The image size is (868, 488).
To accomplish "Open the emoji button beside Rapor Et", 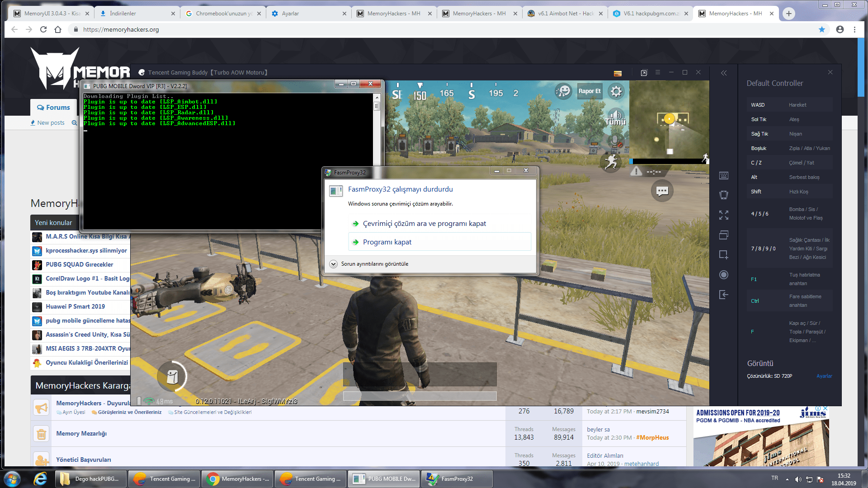I will [x=563, y=92].
